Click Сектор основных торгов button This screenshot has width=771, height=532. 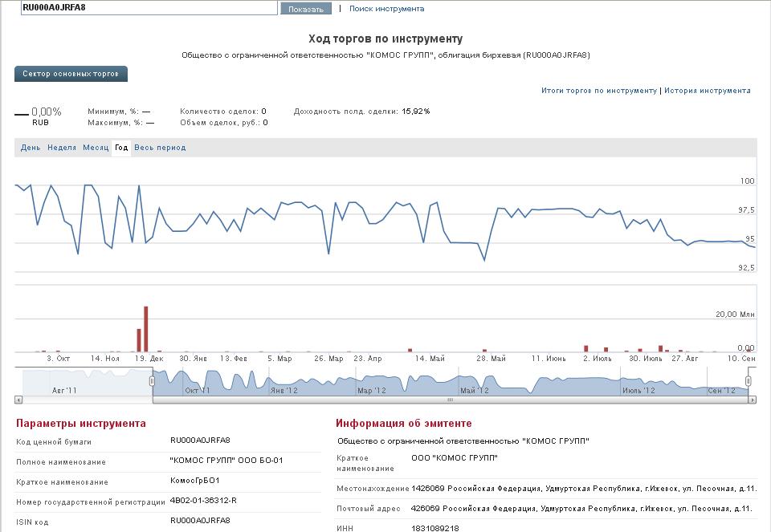pyautogui.click(x=71, y=74)
